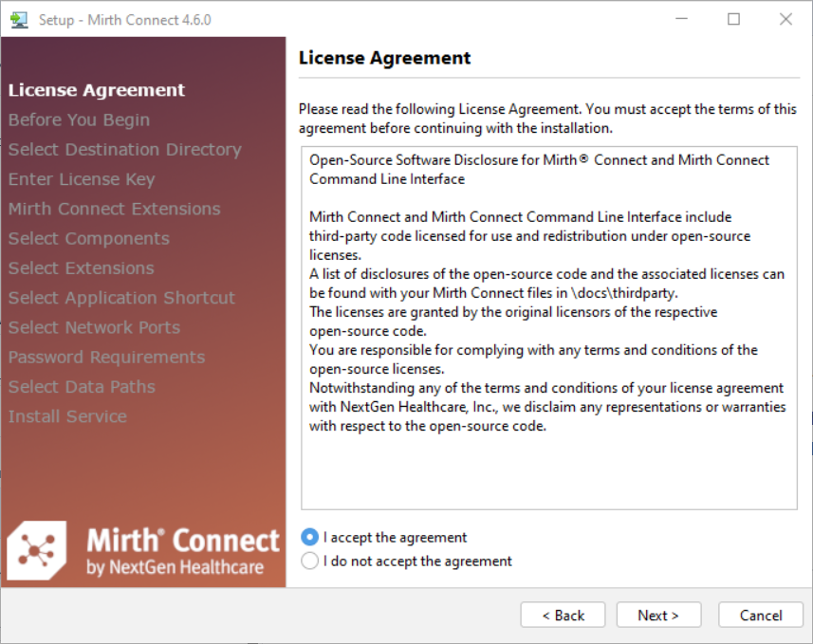Click the Mirth Connect logo emblem
Image resolution: width=813 pixels, height=644 pixels.
37,551
